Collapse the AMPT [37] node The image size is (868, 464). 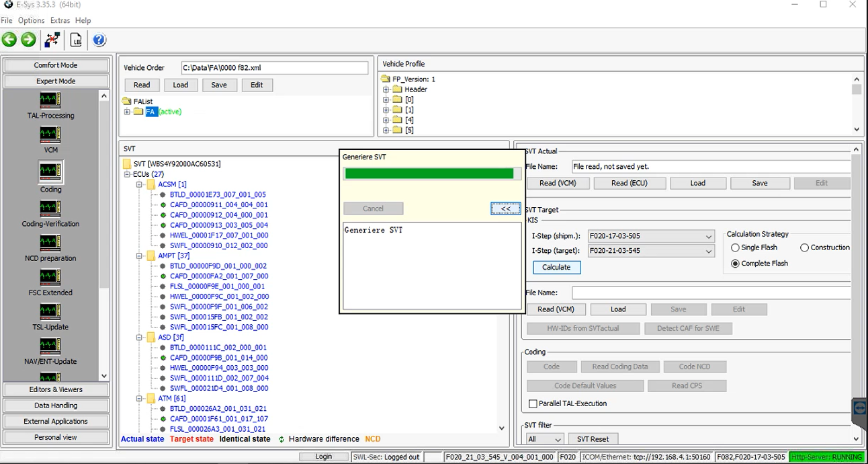click(140, 256)
